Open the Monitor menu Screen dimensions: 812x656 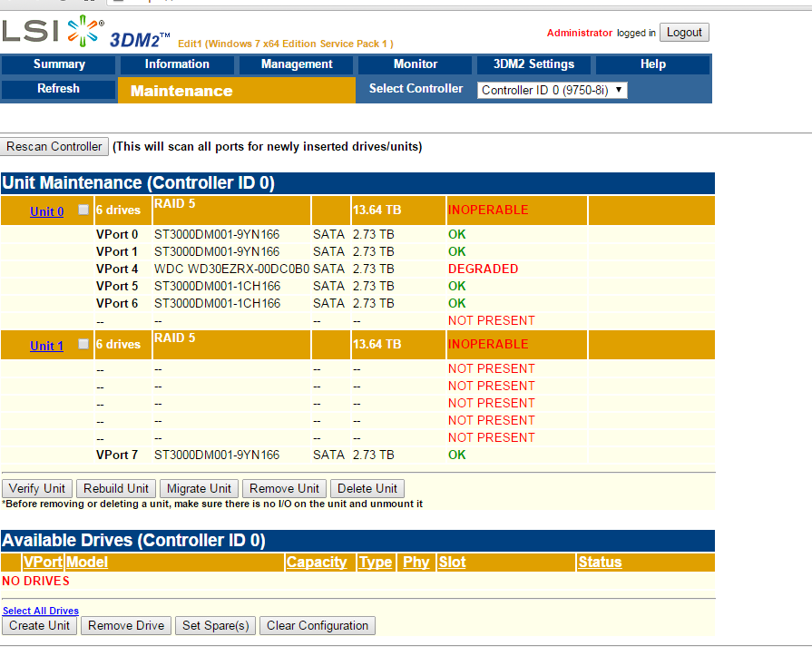click(x=416, y=64)
